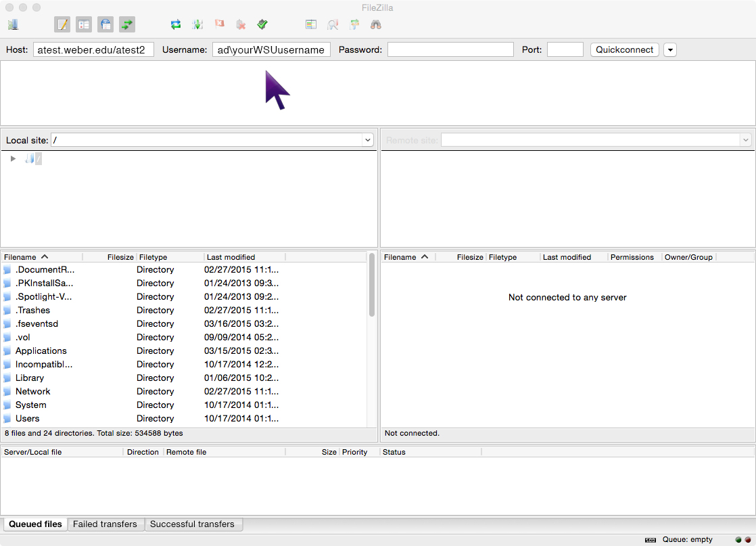The width and height of the screenshot is (756, 546).
Task: Expand the root folder tree node
Action: click(13, 159)
